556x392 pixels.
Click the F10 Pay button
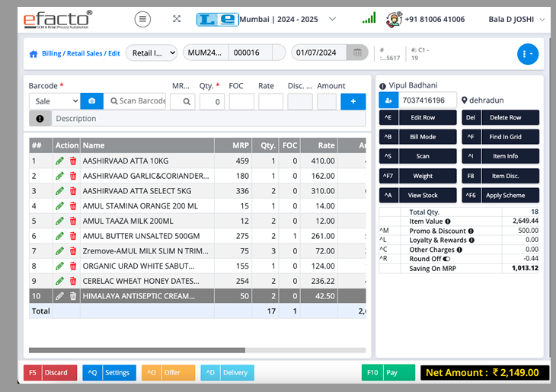click(x=388, y=372)
